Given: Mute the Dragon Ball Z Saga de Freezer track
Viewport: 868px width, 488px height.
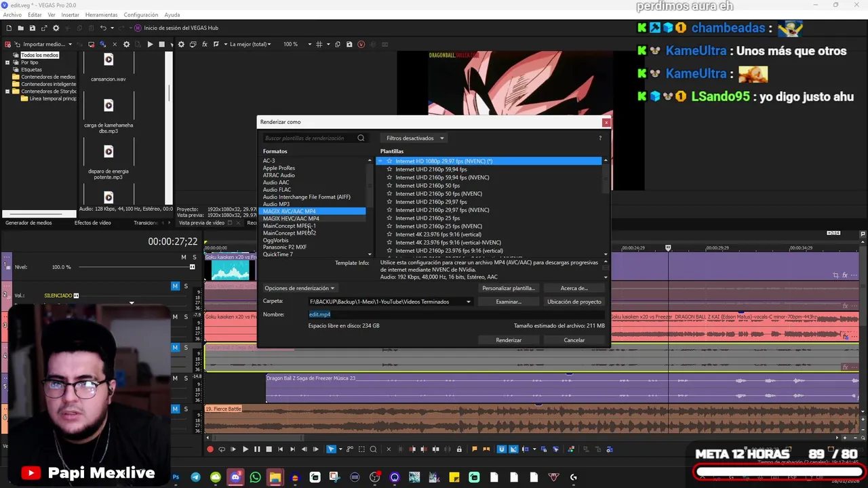Looking at the screenshot, I should coord(175,378).
